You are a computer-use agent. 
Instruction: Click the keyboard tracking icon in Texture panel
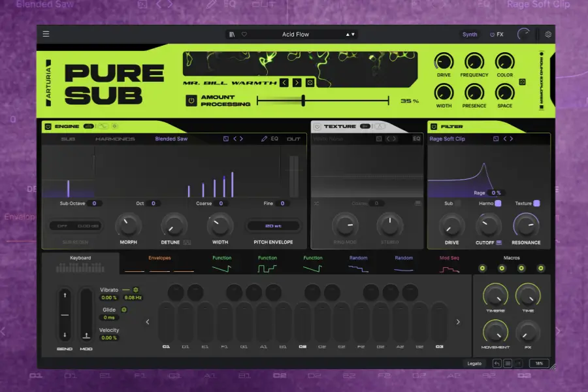click(x=417, y=203)
